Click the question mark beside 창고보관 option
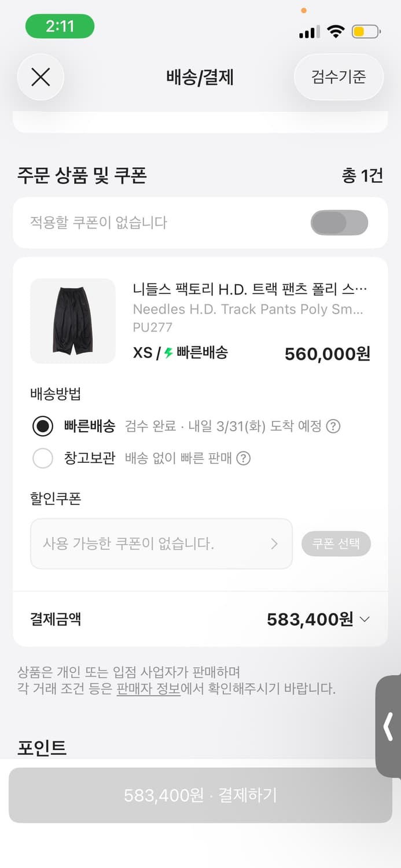401x868 pixels. (247, 458)
